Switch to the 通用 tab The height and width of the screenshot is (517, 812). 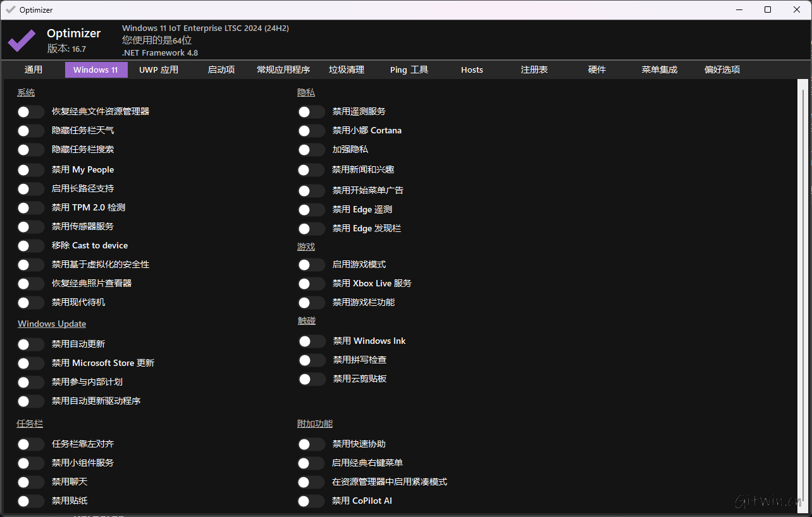33,70
